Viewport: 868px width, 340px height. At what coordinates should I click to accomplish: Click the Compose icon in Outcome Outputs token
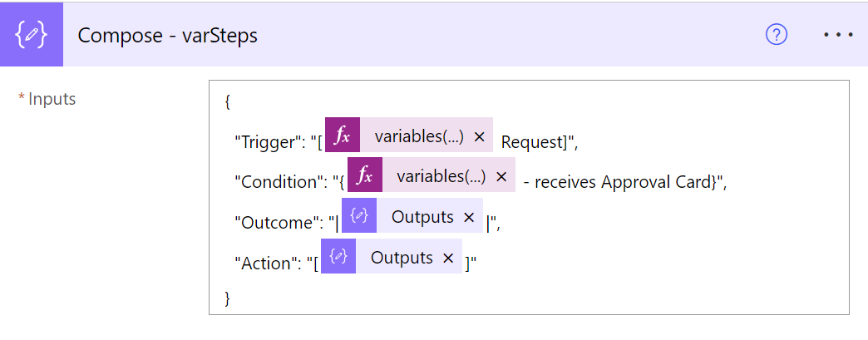[x=359, y=218]
